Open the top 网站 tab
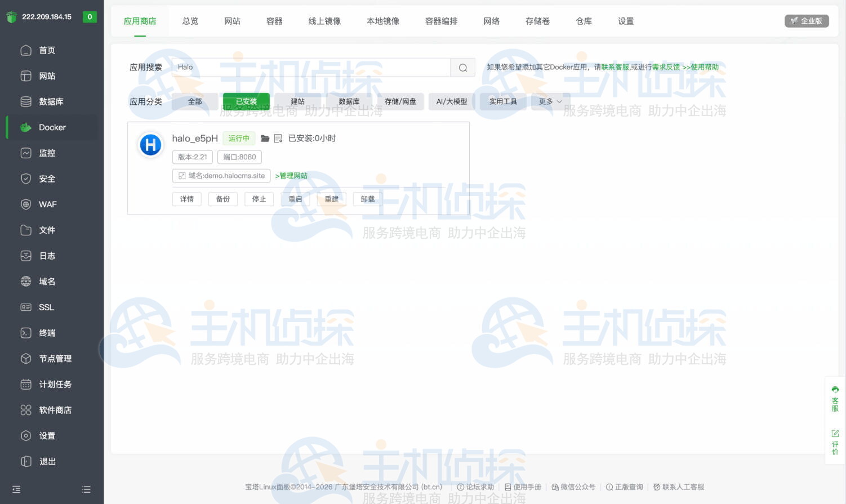Image resolution: width=846 pixels, height=504 pixels. [232, 21]
